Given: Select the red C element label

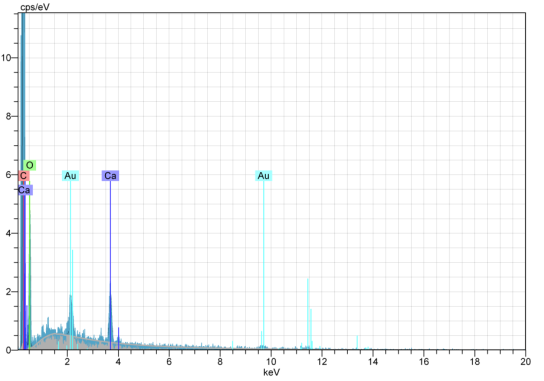Looking at the screenshot, I should tap(23, 176).
